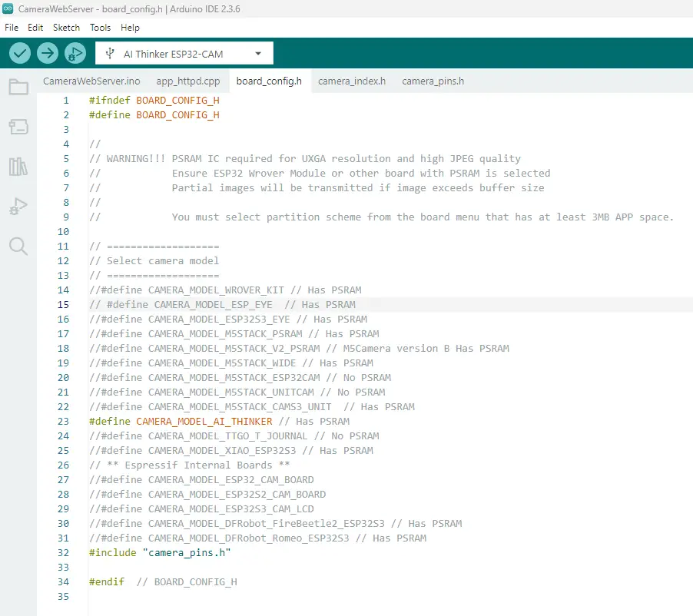This screenshot has width=693, height=616.
Task: Open the File menu
Action: coord(12,27)
